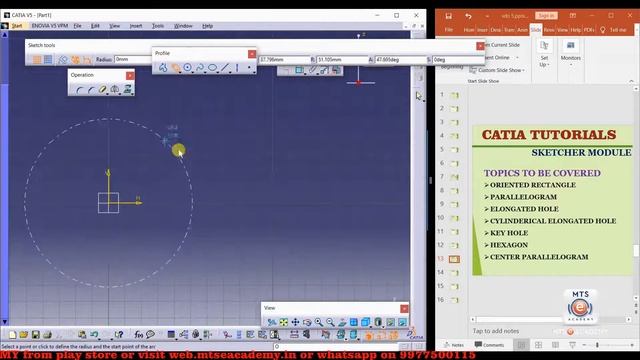Viewport: 640px width, 360px height.
Task: Select slide 13 thumbnail in PowerPoint
Action: (454, 259)
